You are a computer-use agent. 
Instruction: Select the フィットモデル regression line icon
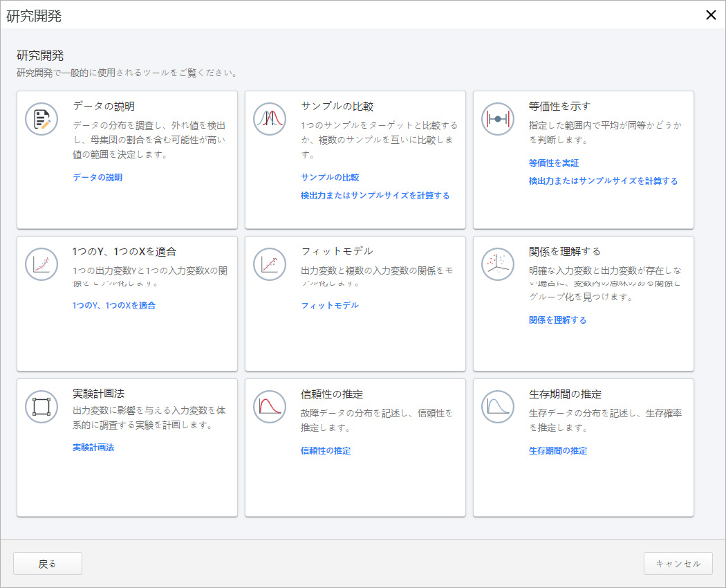click(x=270, y=264)
